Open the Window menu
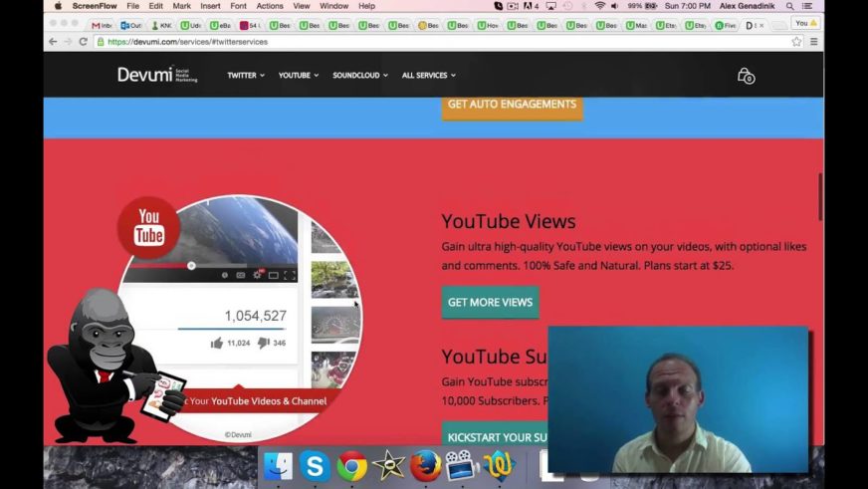 click(x=333, y=6)
